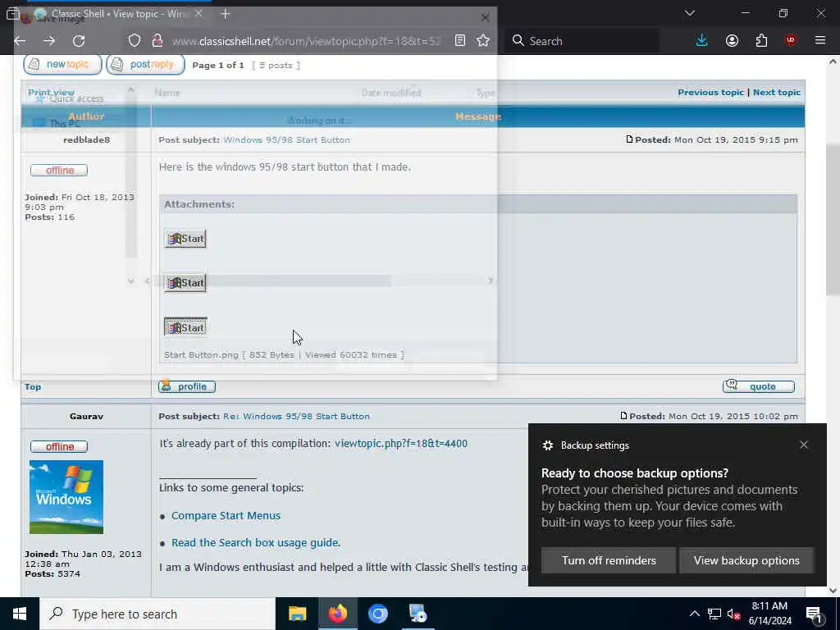Open the computer-and-disc app on taskbar
The width and height of the screenshot is (840, 630).
[x=418, y=614]
